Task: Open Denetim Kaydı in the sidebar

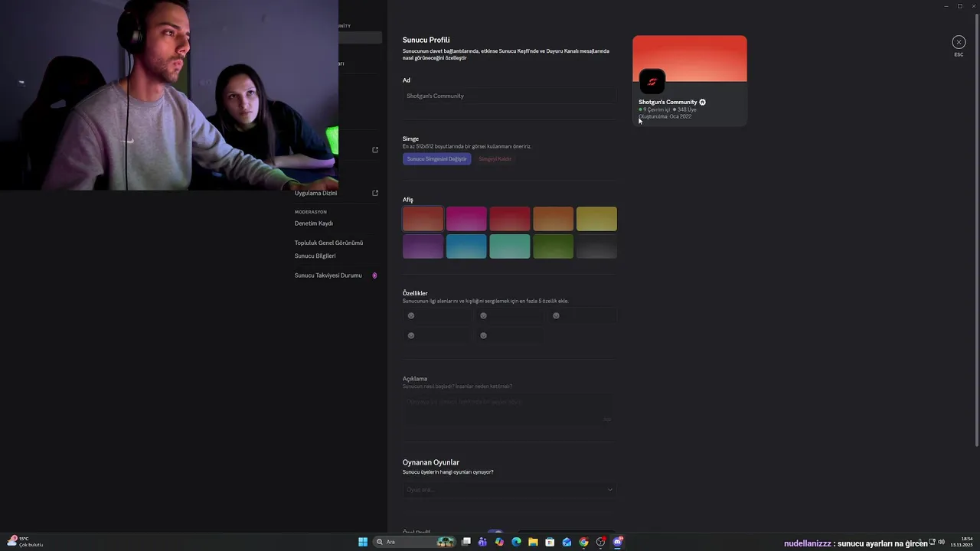Action: tap(314, 223)
